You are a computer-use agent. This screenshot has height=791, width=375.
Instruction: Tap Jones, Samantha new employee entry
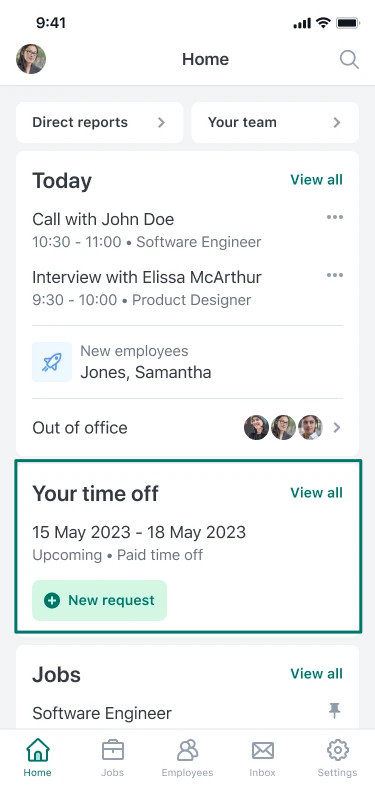[x=146, y=373]
